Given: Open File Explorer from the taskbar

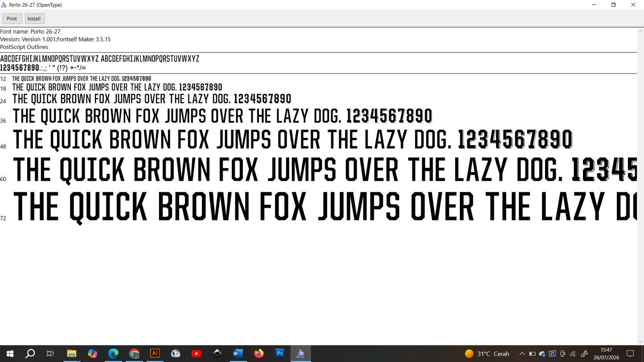Looking at the screenshot, I should [x=71, y=354].
